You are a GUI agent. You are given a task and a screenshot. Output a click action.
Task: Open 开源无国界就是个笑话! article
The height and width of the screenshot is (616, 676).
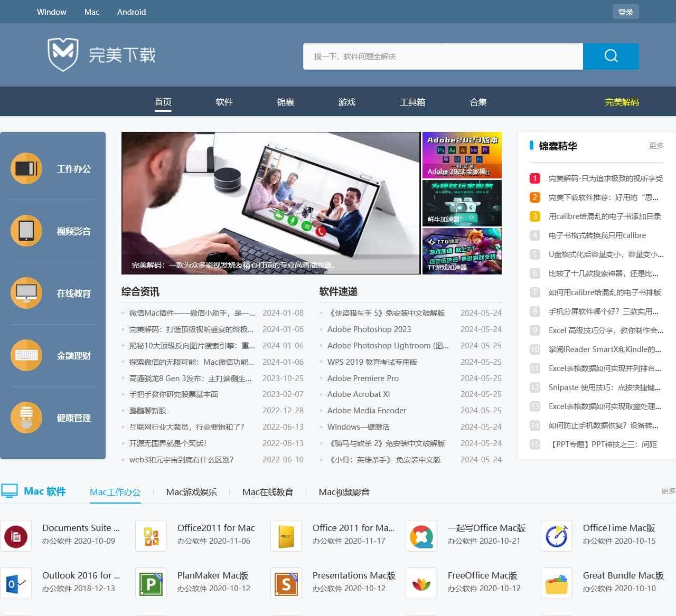click(168, 443)
